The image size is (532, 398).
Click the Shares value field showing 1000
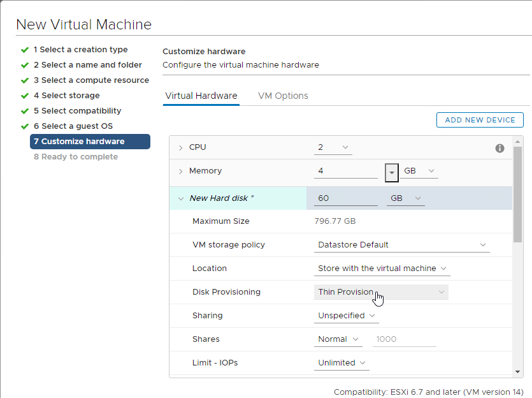[x=405, y=339]
